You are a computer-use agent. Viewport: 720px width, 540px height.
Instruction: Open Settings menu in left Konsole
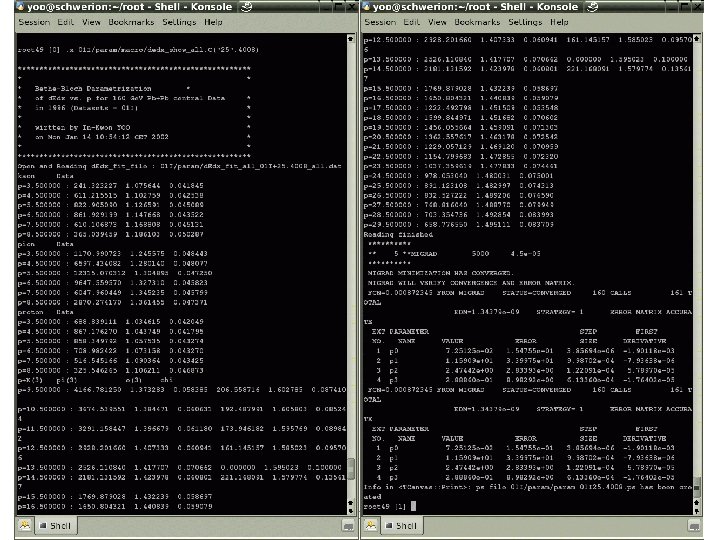pos(179,22)
